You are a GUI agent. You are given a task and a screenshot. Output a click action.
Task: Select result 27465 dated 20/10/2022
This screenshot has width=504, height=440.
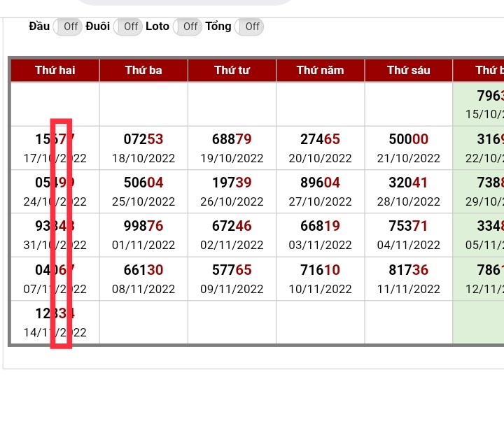[320, 139]
